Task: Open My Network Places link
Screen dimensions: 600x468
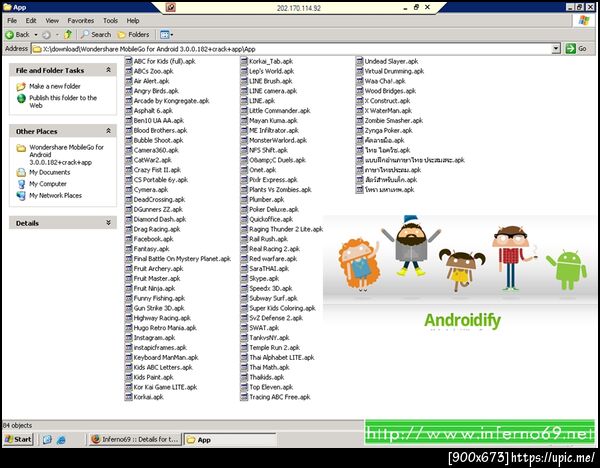Action: (x=55, y=196)
